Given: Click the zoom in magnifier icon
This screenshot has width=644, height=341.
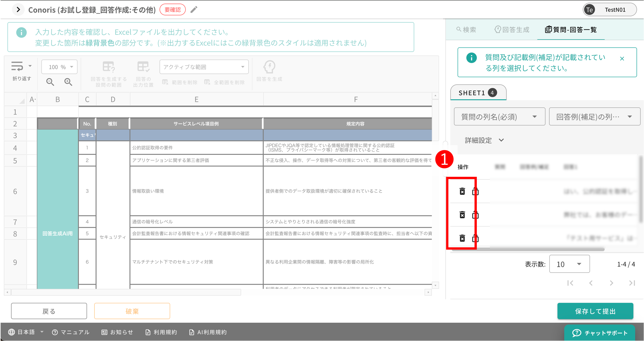Looking at the screenshot, I should 68,82.
